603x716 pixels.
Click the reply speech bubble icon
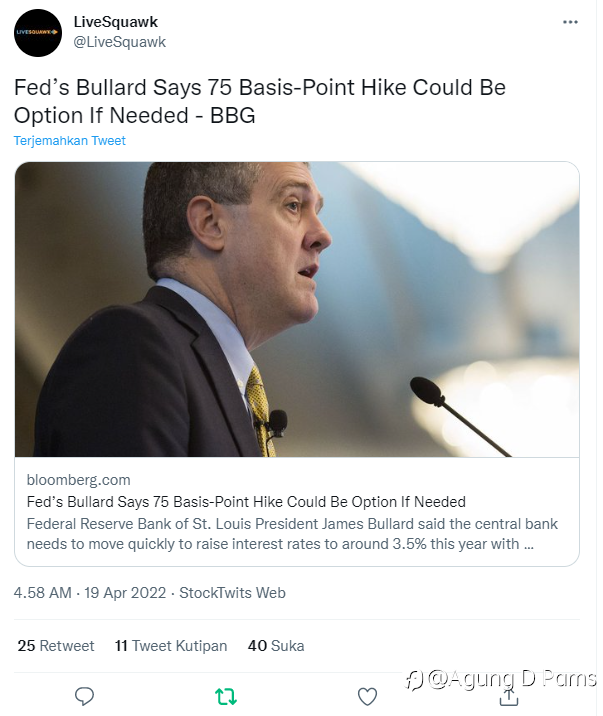85,696
